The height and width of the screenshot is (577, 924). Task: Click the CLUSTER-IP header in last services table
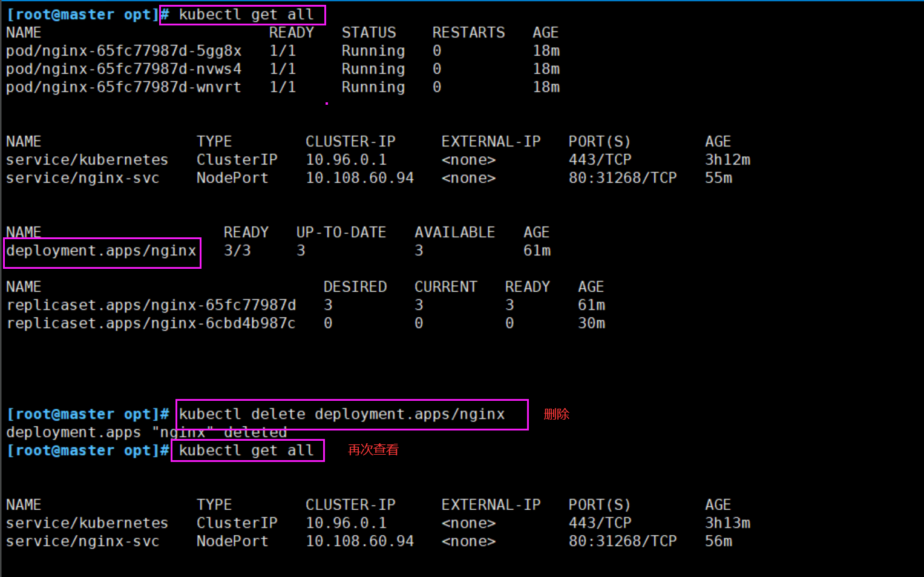(350, 505)
